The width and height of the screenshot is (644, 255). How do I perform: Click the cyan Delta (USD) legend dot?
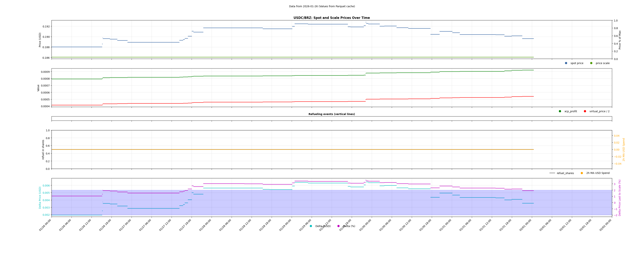(311, 226)
